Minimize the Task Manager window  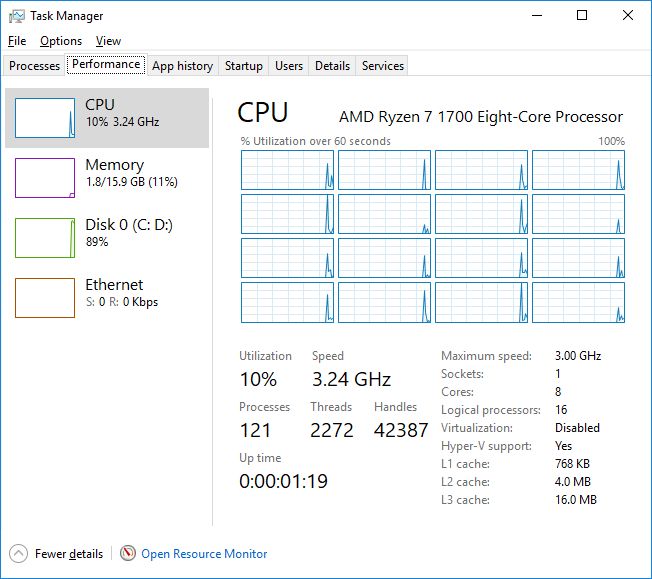click(537, 15)
